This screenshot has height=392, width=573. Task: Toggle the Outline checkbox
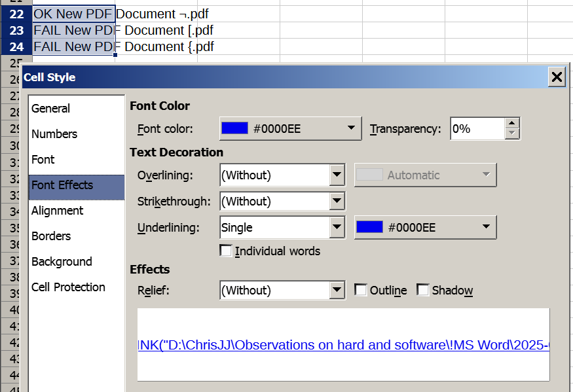(x=361, y=290)
